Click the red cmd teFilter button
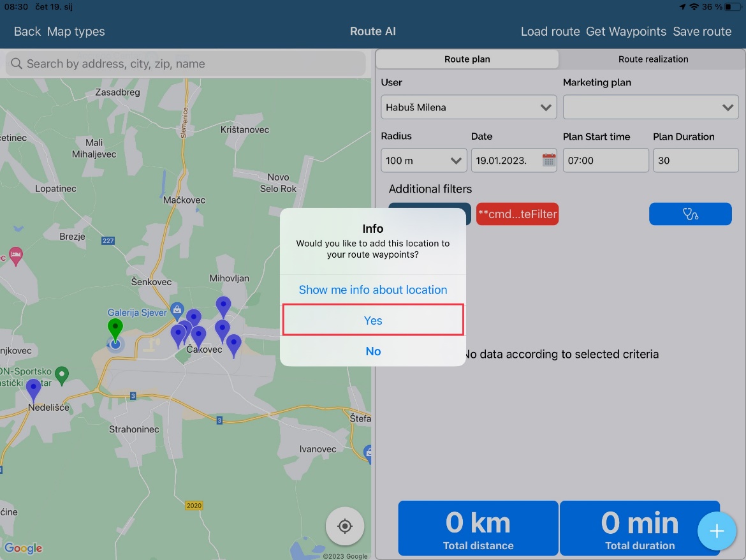Image resolution: width=746 pixels, height=560 pixels. 518,214
